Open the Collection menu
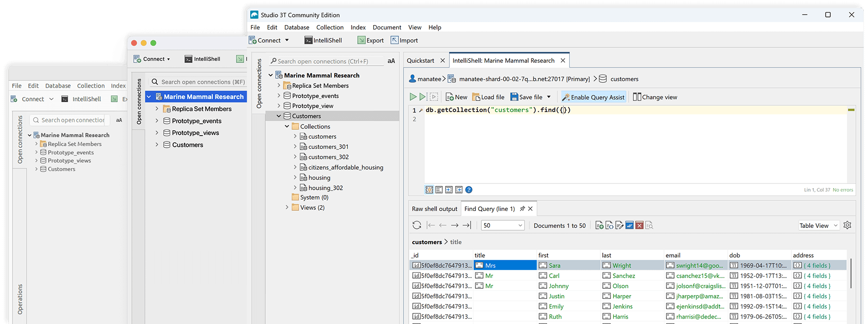Viewport: 868px width, 324px height. click(x=330, y=28)
